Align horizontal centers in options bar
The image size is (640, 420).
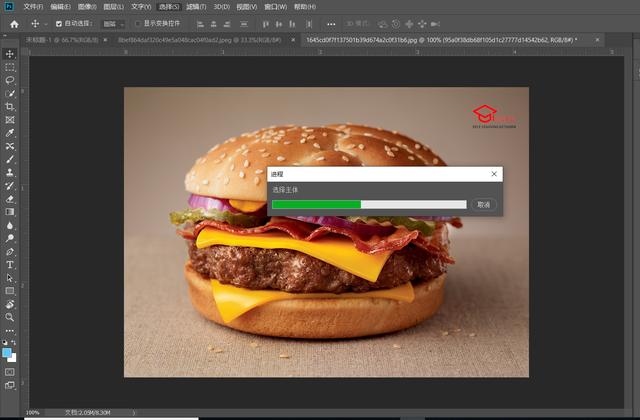coord(213,24)
